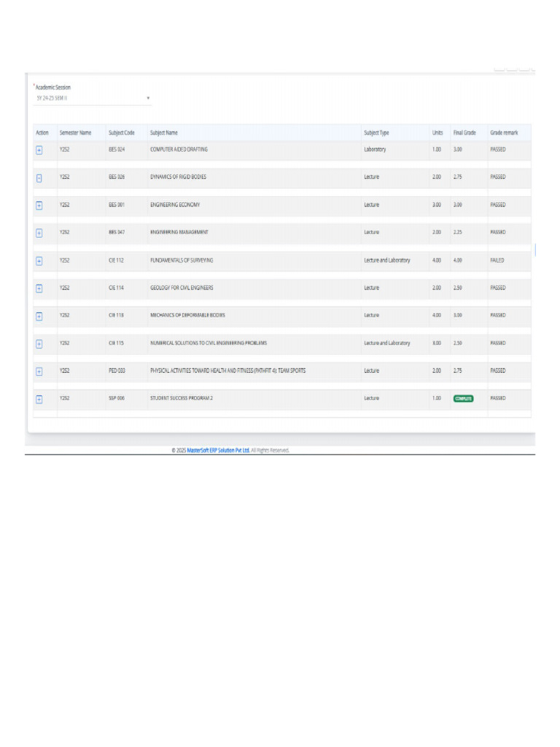Select subject code CIE 113
This screenshot has height=747, width=560.
pos(116,315)
